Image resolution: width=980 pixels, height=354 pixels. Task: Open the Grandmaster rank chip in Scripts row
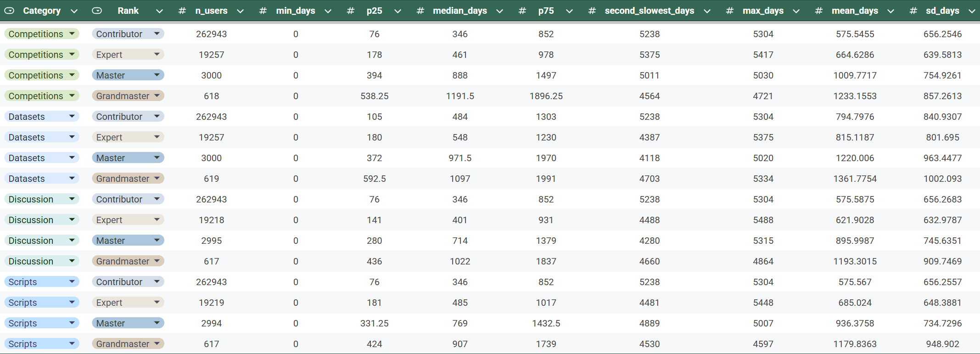[128, 344]
